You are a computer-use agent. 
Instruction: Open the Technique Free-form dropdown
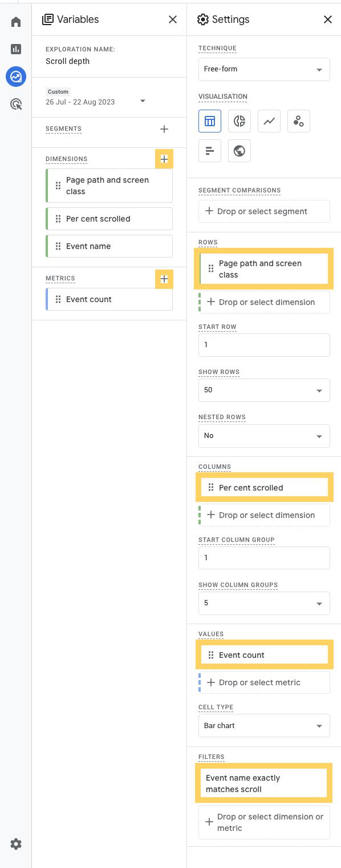264,69
